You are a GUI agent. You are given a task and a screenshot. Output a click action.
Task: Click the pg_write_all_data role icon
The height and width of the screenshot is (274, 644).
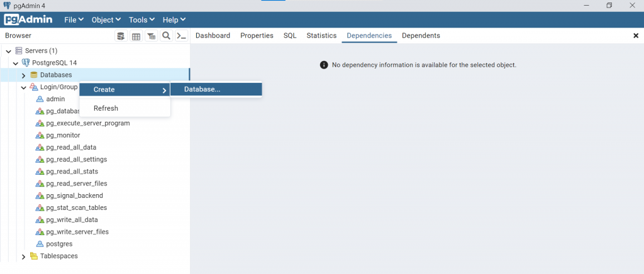coord(40,220)
